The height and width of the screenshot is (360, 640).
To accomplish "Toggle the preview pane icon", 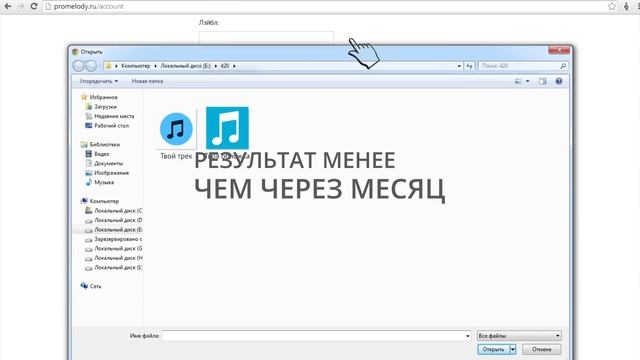I will [x=542, y=81].
